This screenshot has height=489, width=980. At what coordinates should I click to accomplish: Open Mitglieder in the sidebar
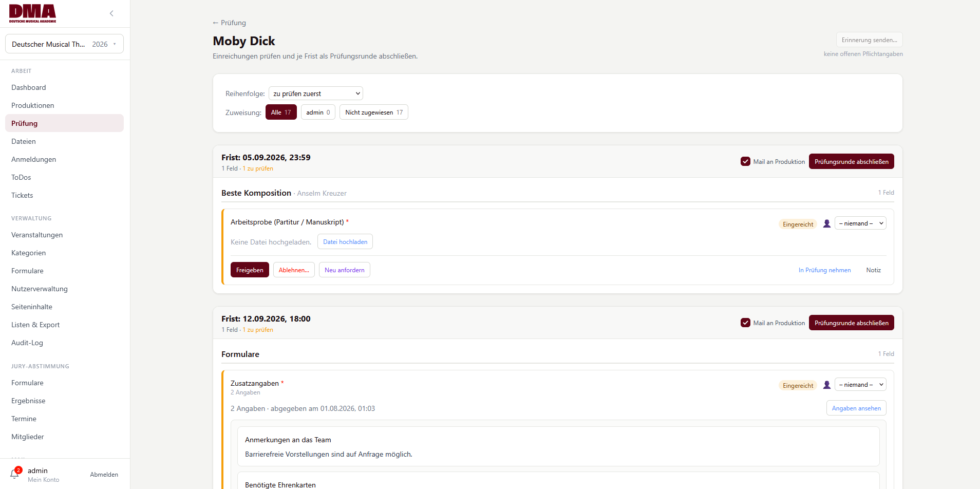[x=64, y=437]
